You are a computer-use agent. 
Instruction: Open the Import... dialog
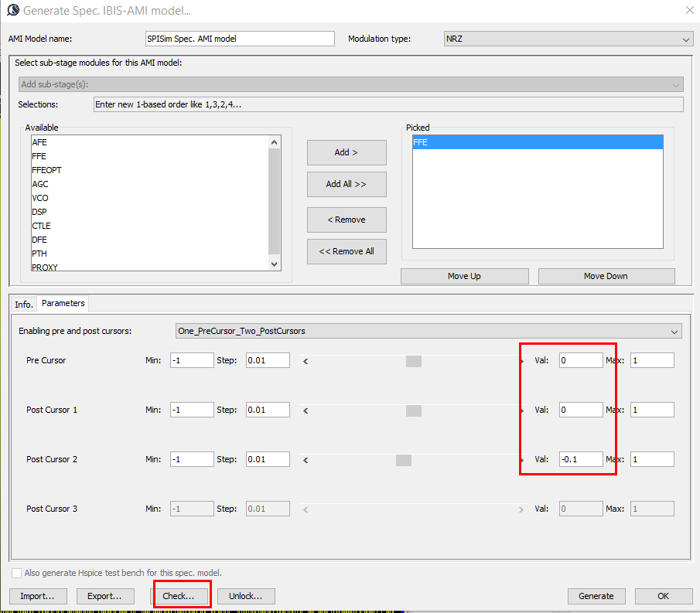click(38, 596)
